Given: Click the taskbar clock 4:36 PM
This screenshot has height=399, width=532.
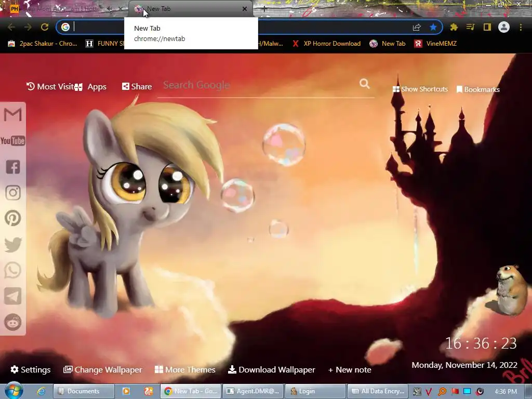Looking at the screenshot, I should (506, 392).
